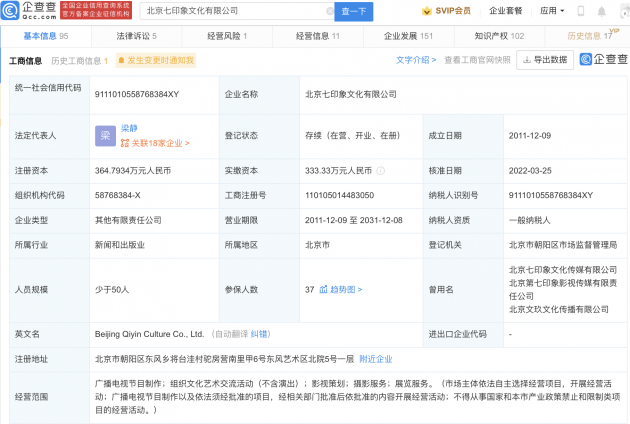Select credit code 911101055876​8384XY value
630x424 pixels.
pyautogui.click(x=137, y=94)
